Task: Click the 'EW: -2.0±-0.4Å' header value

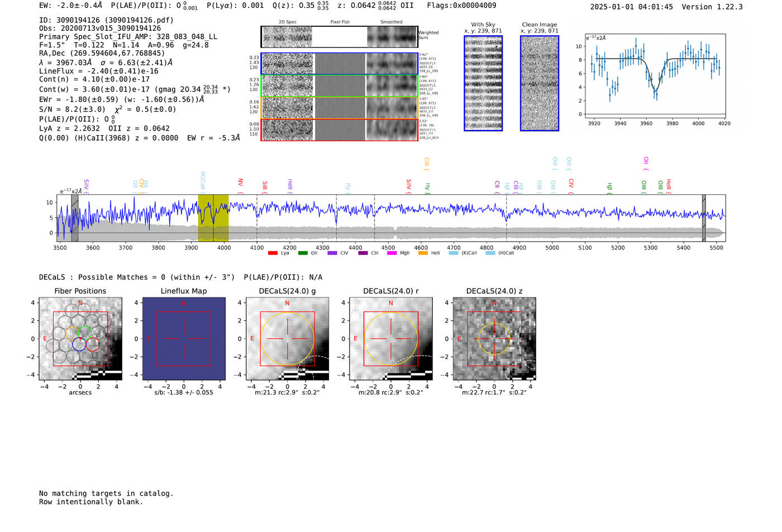Action: (71, 6)
